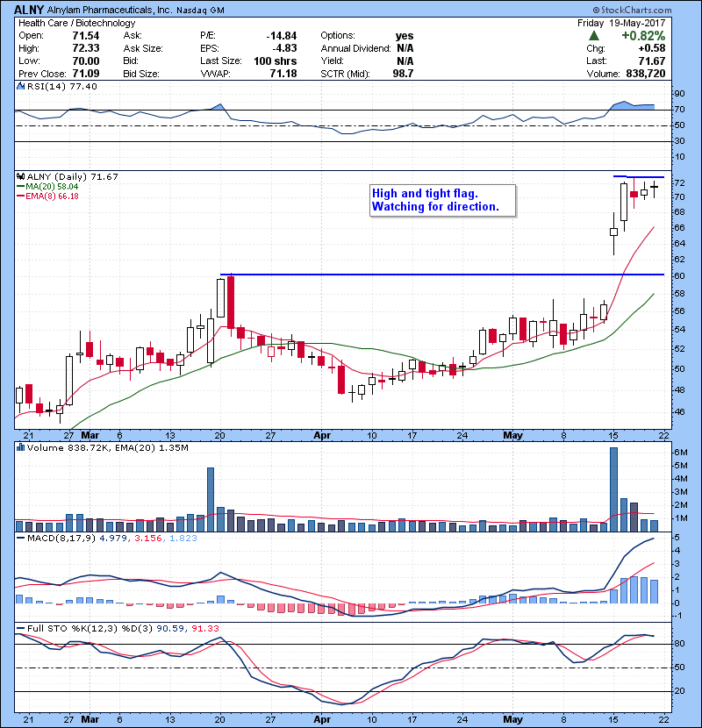The width and height of the screenshot is (702, 728).
Task: Click the Annual Dividend N/A value
Action: 405,48
